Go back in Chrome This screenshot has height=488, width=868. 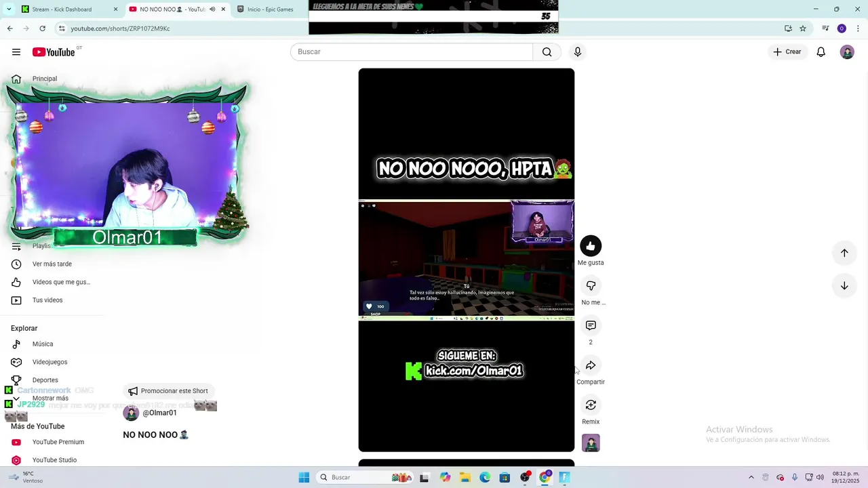coord(9,28)
